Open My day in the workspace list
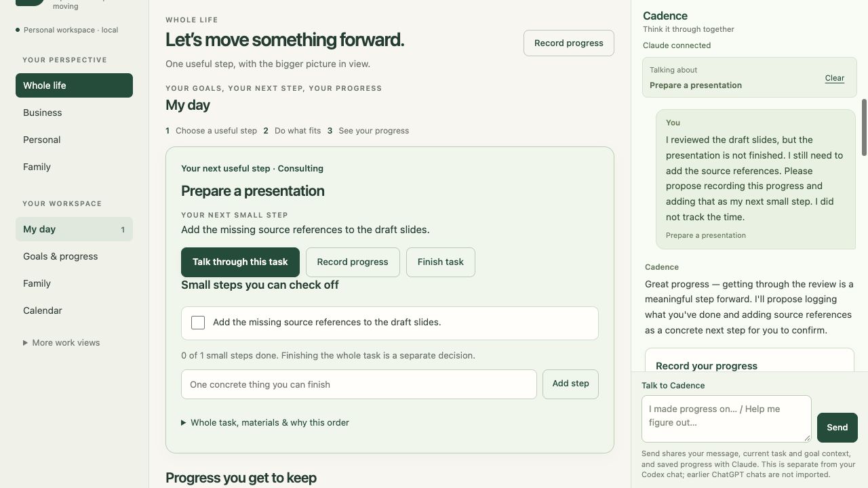This screenshot has height=488, width=868. [74, 229]
